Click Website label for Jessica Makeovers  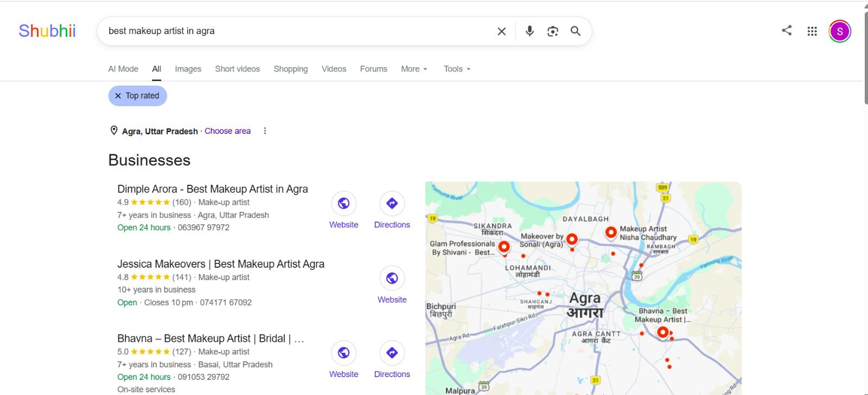(x=392, y=300)
